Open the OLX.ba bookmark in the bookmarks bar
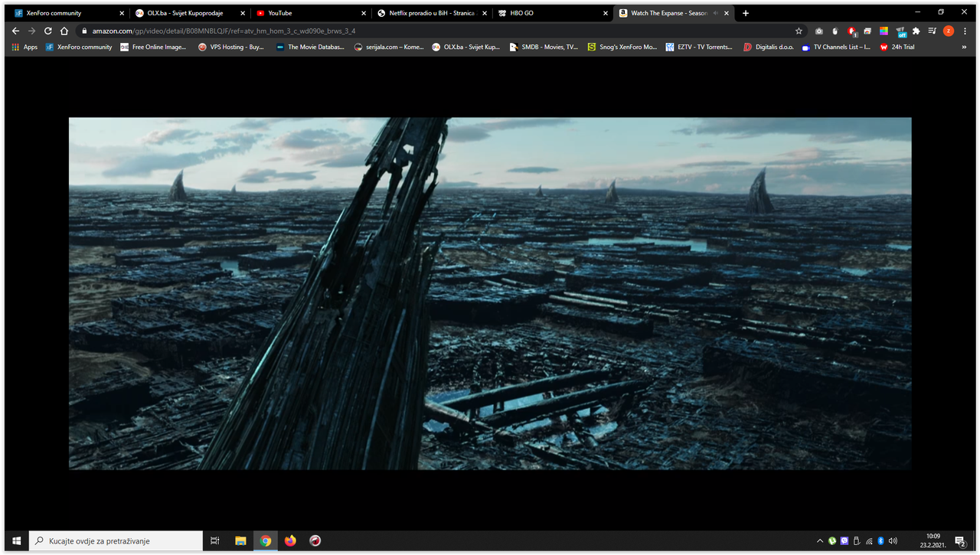This screenshot has height=555, width=980. pyautogui.click(x=465, y=47)
